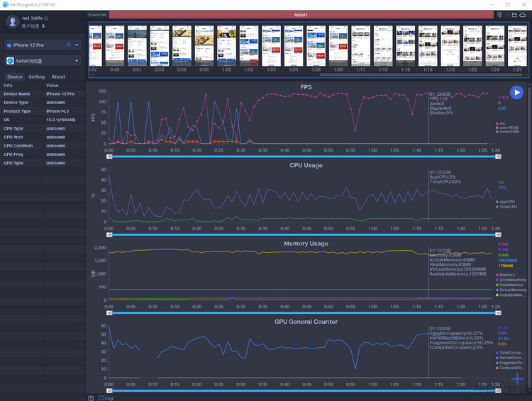The image size is (532, 401).
Task: Toggle the Memory legend entry
Action: [505, 275]
